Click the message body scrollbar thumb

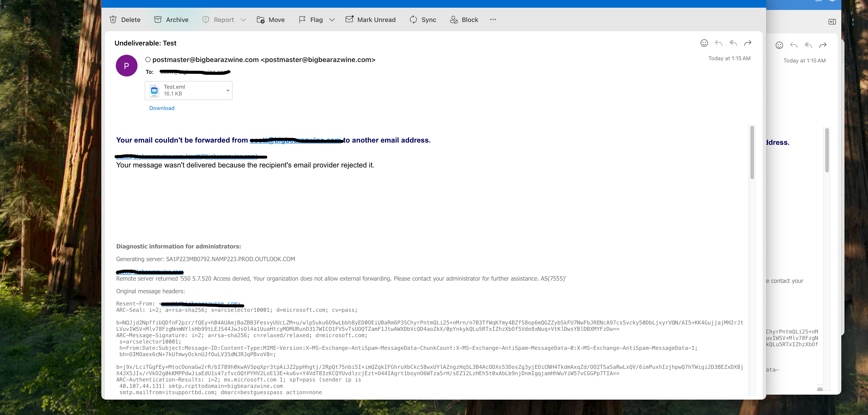click(x=752, y=152)
